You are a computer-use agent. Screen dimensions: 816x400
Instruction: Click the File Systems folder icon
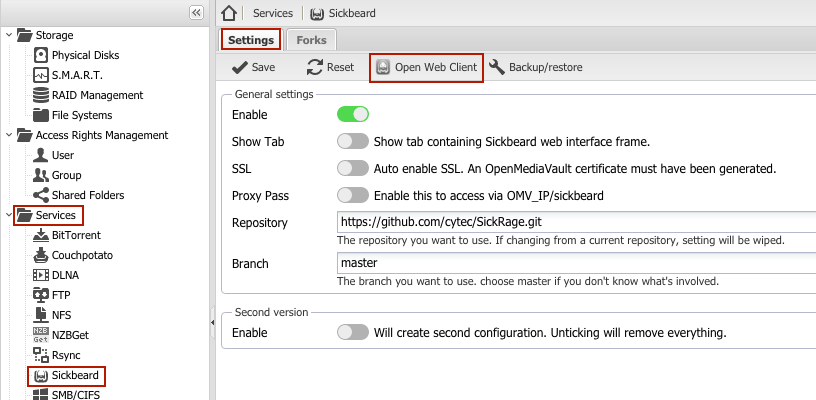41,115
